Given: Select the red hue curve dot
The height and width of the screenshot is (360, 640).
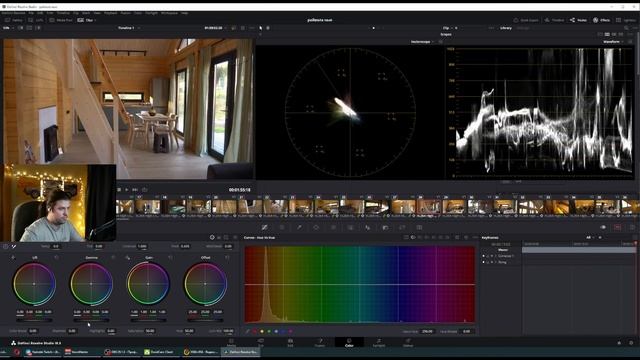Looking at the screenshot, I should point(255,331).
